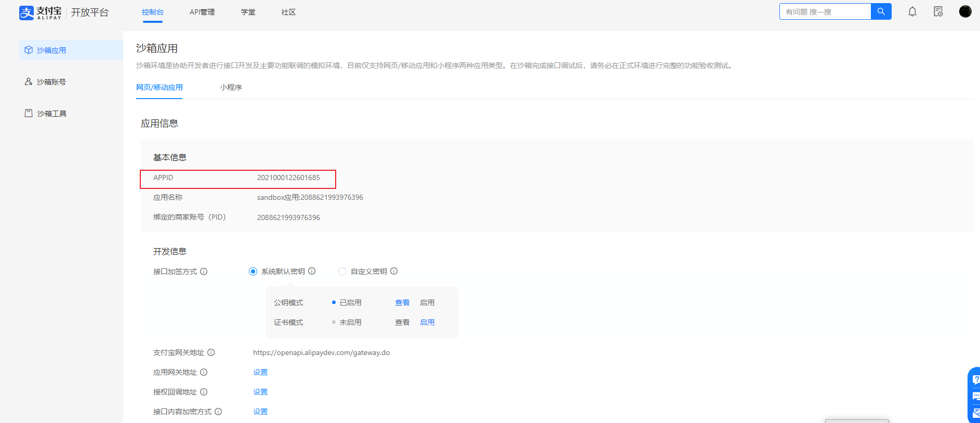Select 自定义密钥 radio option
980x423 pixels.
click(x=342, y=271)
